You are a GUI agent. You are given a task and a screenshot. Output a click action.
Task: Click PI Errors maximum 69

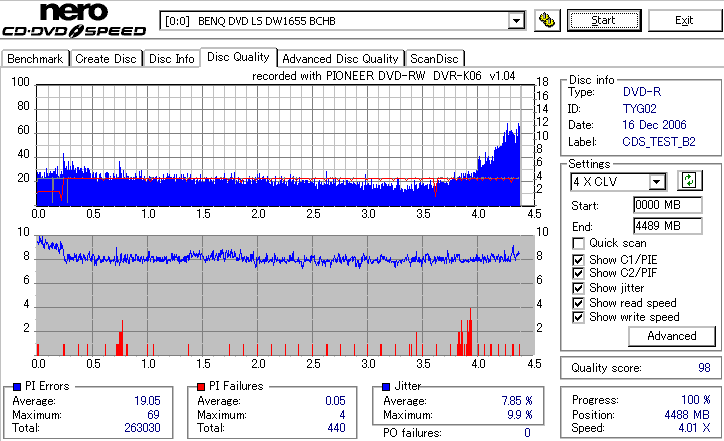153,415
